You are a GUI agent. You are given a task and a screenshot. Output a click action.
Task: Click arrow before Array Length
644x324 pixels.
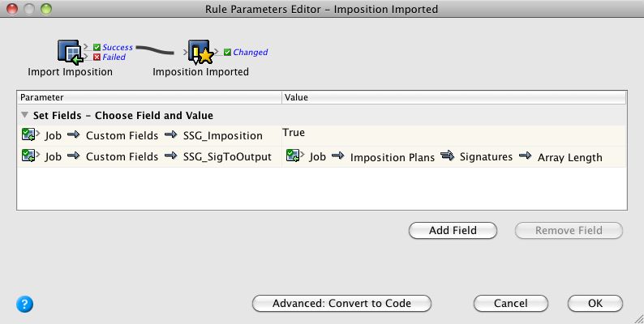click(x=526, y=156)
